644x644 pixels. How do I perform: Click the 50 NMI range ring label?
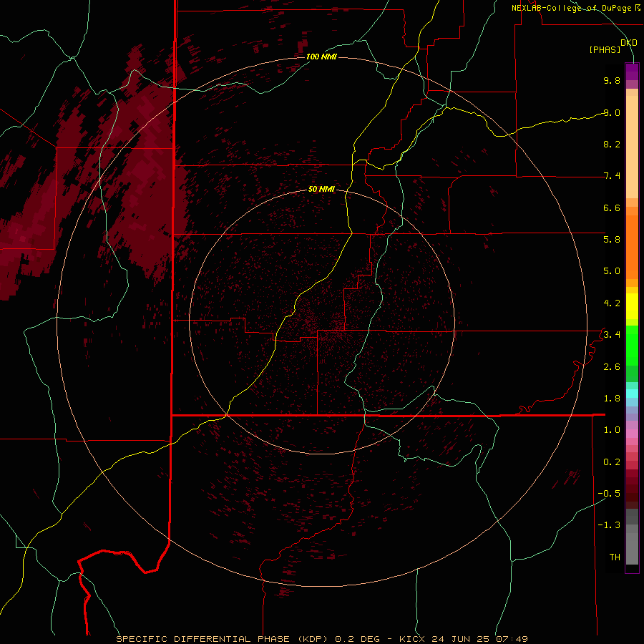click(x=321, y=189)
